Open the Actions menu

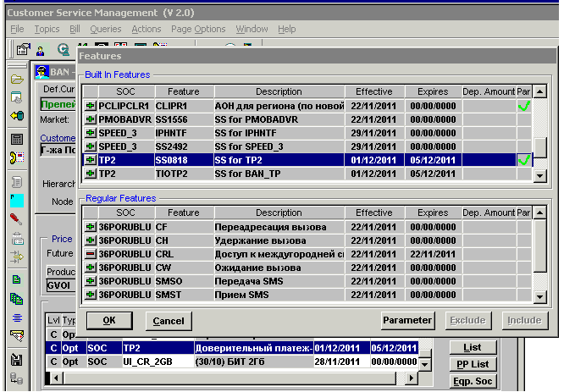coord(146,29)
